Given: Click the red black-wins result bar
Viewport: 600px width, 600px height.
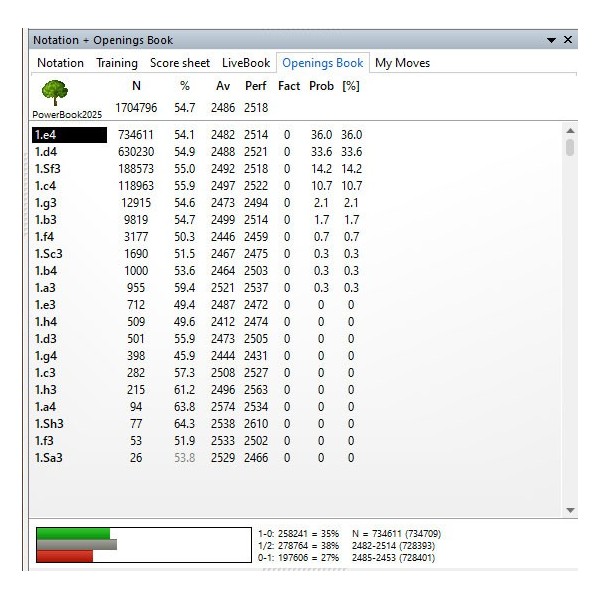Looking at the screenshot, I should pyautogui.click(x=65, y=556).
